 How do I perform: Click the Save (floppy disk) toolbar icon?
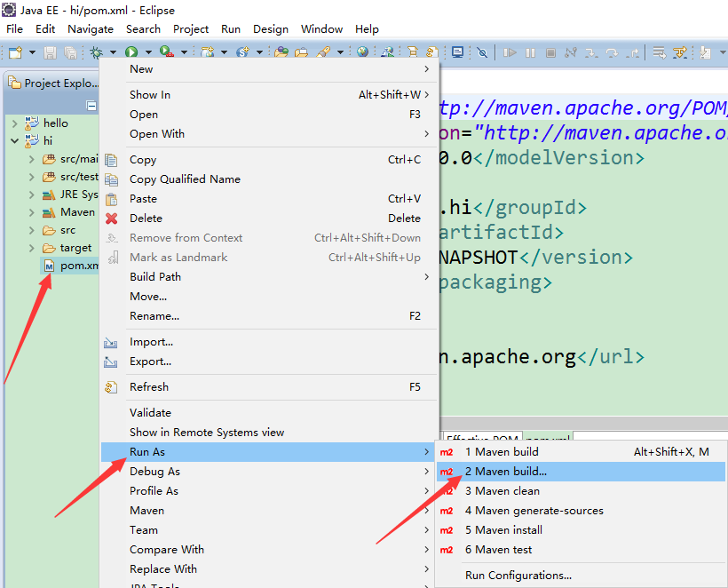pyautogui.click(x=50, y=52)
